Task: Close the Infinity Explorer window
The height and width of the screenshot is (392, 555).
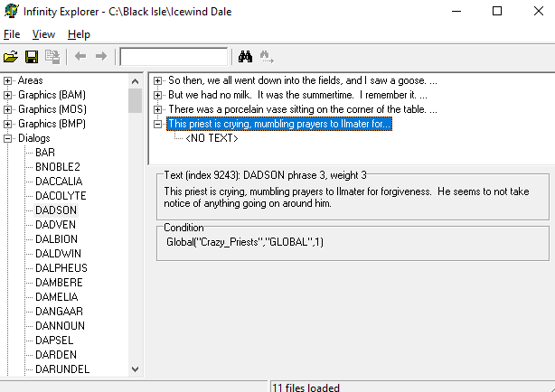Action: (539, 12)
